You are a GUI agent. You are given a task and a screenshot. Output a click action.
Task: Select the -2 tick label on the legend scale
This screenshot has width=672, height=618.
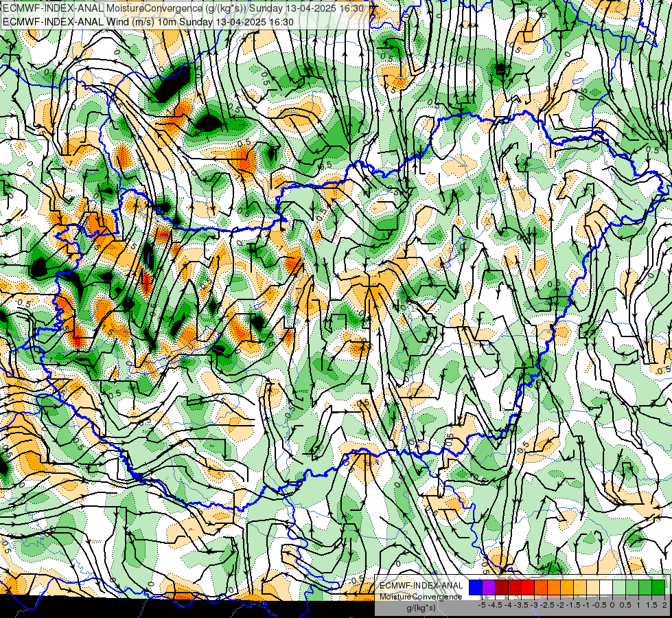560,605
